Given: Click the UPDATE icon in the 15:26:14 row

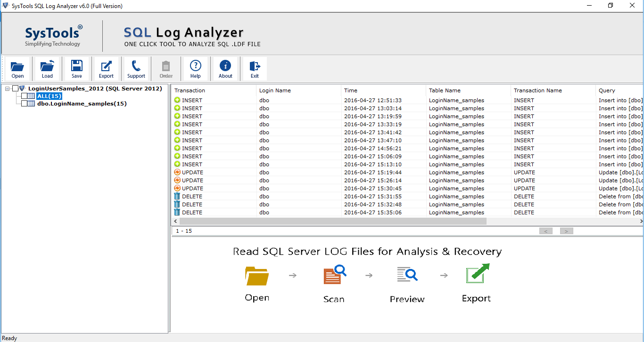Looking at the screenshot, I should (x=177, y=180).
